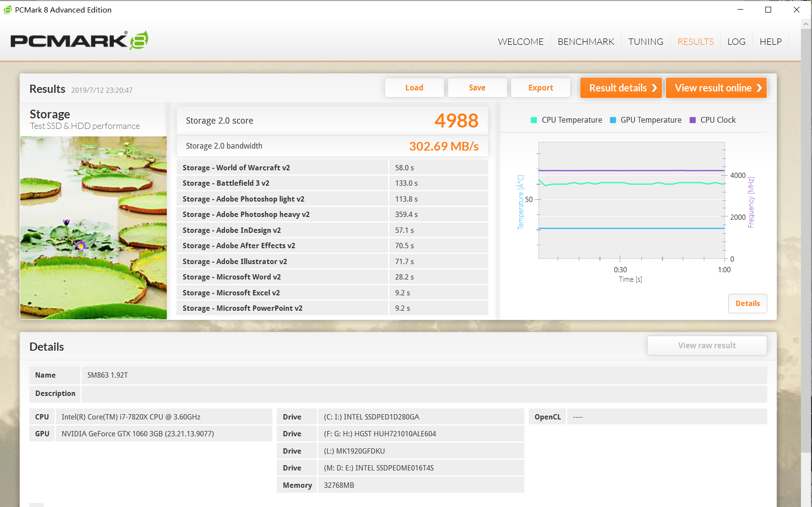Open Result details view

[621, 88]
